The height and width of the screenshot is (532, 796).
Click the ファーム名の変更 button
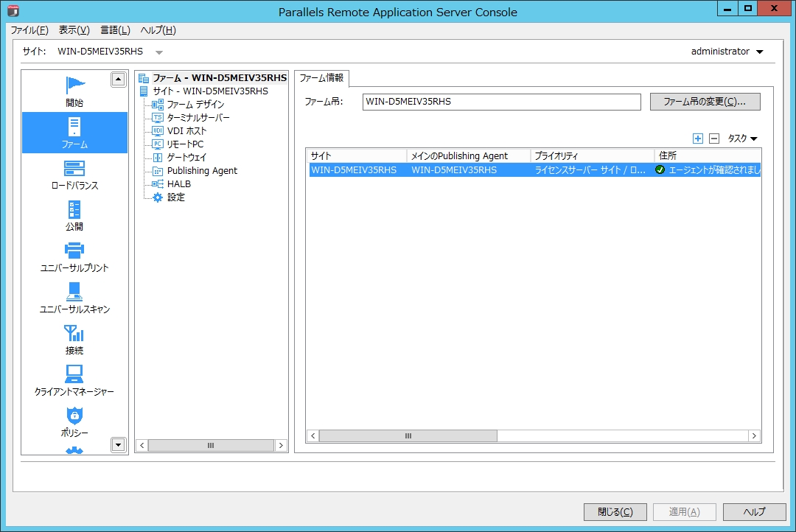(x=705, y=101)
